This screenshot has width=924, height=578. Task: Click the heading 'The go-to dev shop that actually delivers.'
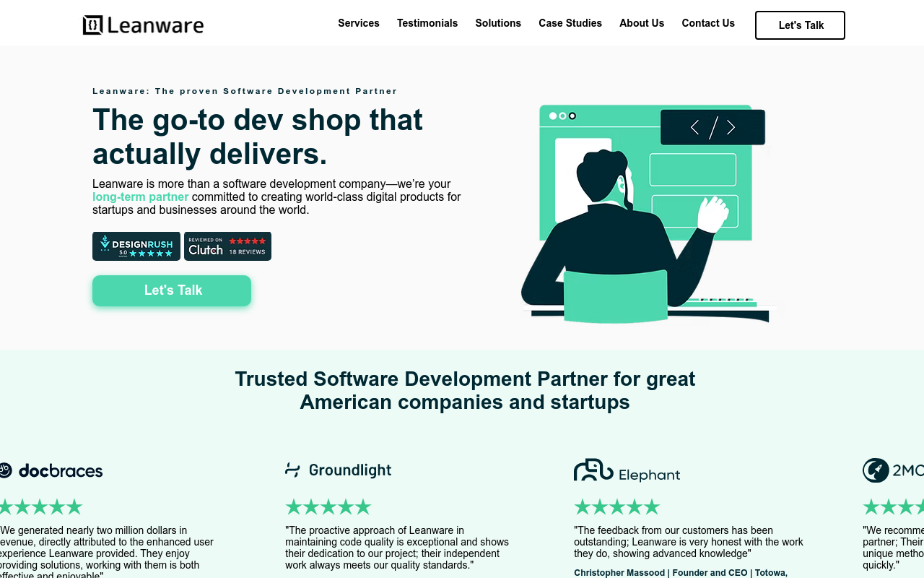(258, 137)
